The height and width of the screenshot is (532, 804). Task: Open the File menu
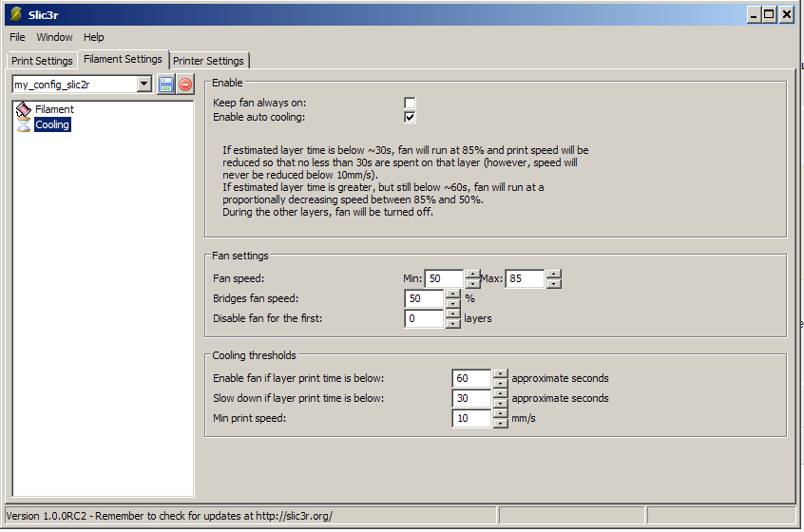click(17, 37)
